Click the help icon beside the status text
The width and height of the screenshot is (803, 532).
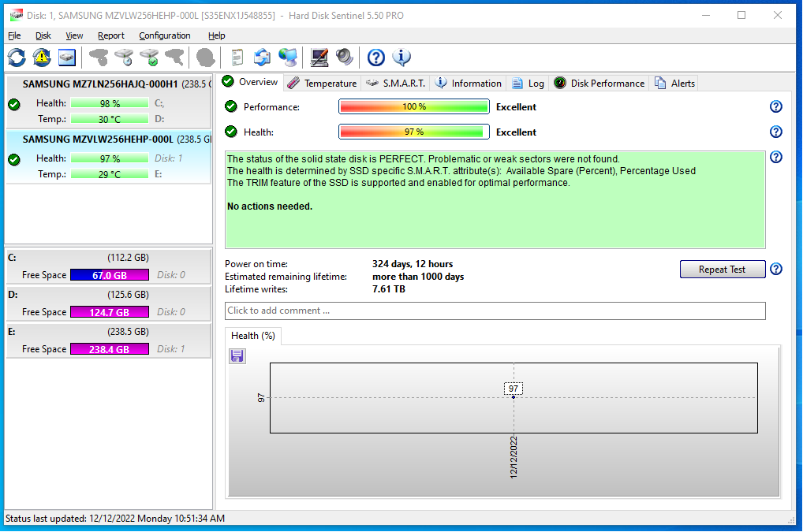click(776, 157)
